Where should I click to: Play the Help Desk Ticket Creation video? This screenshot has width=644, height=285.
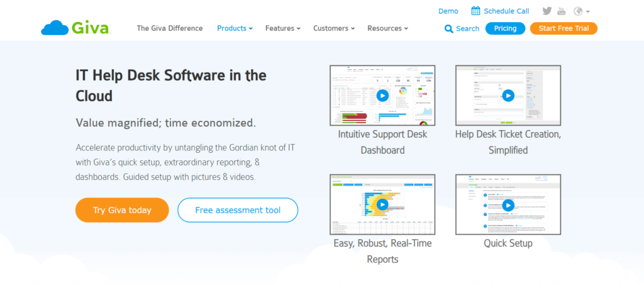pyautogui.click(x=508, y=96)
